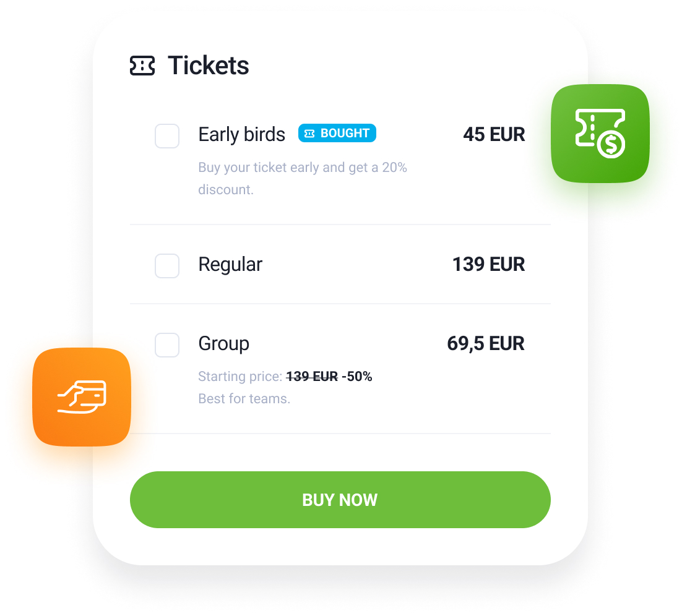Image resolution: width=682 pixels, height=616 pixels.
Task: Click the BOUGHT badge text
Action: [x=345, y=134]
